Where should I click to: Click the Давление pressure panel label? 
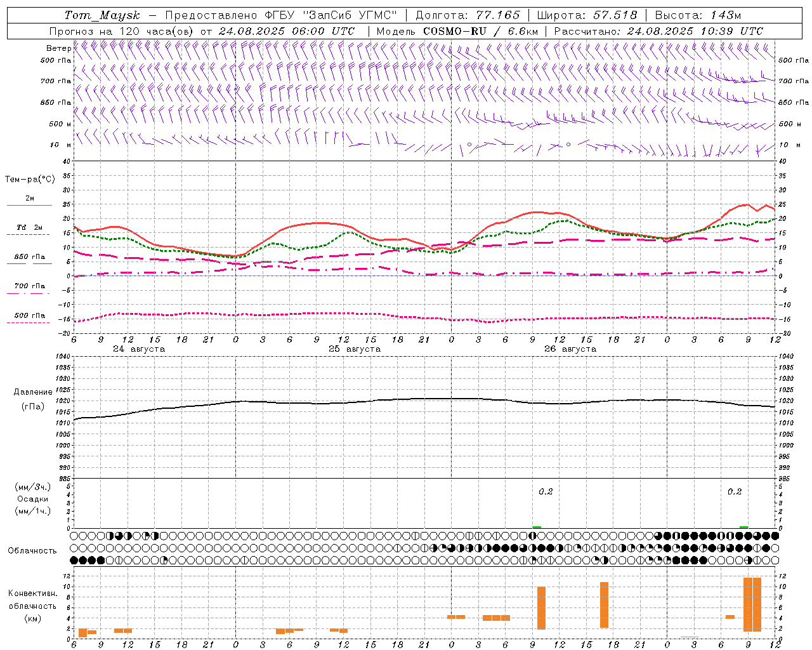point(33,392)
